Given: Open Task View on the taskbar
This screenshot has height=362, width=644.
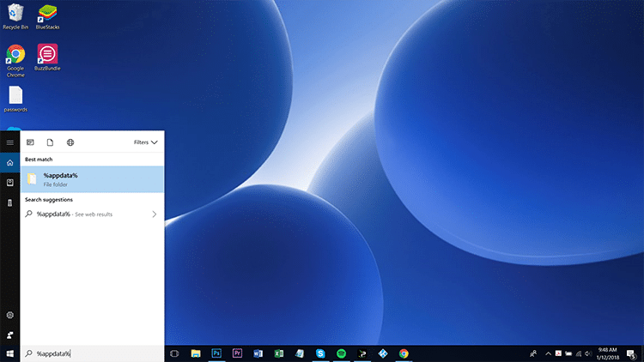Looking at the screenshot, I should tap(174, 353).
